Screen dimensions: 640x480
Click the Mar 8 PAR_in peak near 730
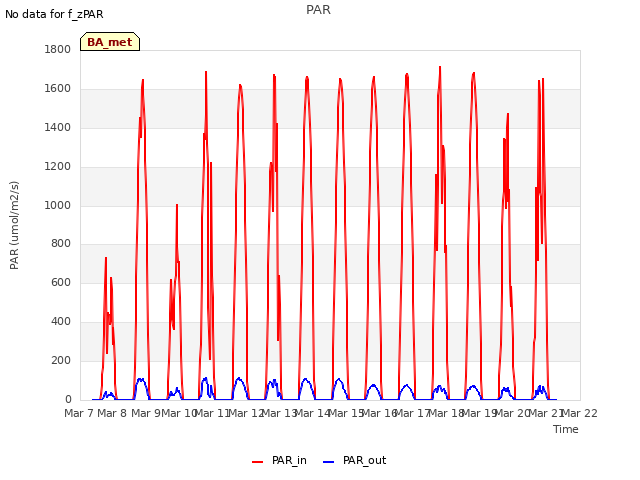[106, 259]
